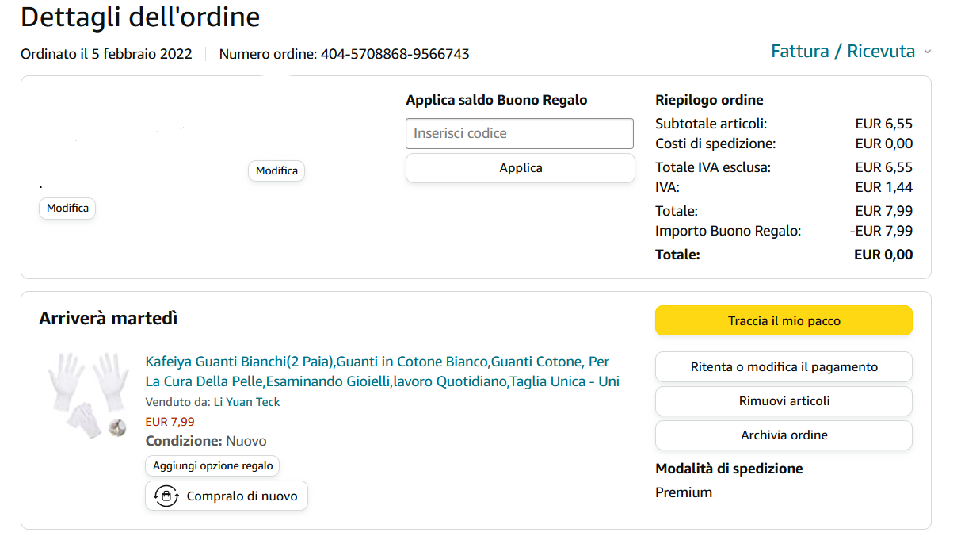Click Aggiungi opzione regalo button

tap(212, 466)
